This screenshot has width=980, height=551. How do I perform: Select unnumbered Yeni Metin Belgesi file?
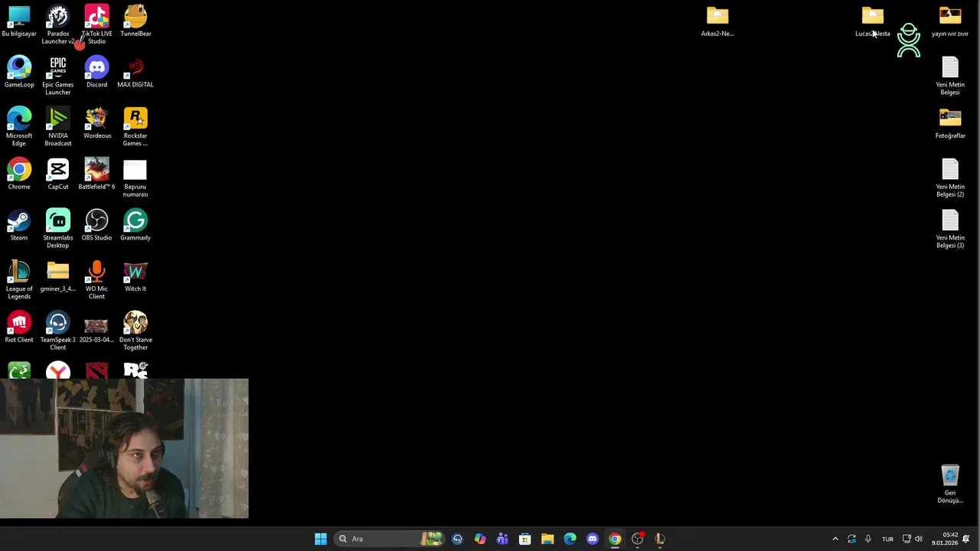click(950, 76)
